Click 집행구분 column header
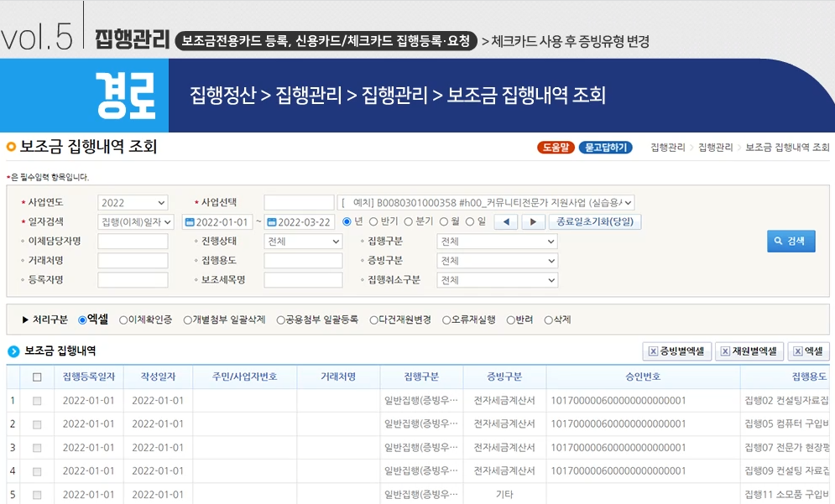The image size is (835, 504). click(421, 377)
